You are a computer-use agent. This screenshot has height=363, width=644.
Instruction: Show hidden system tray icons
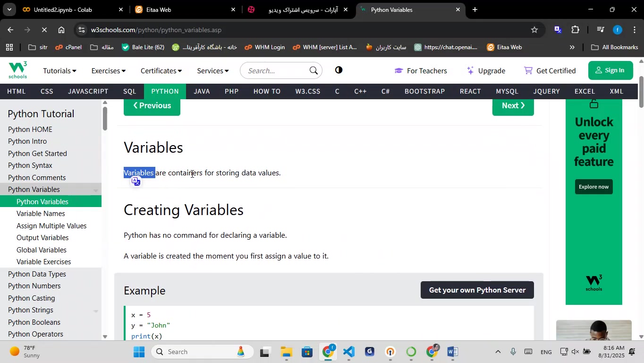(x=498, y=352)
